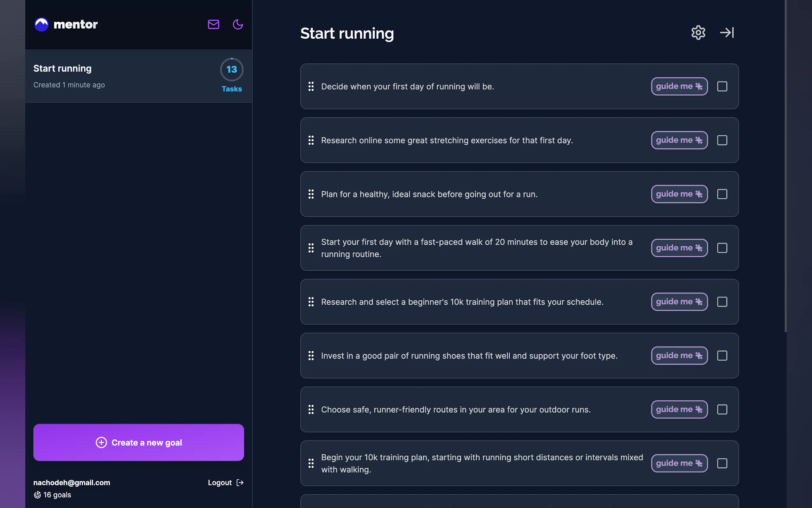This screenshot has height=508, width=812.
Task: Tick the checkbox for 10k training plan research
Action: point(722,302)
